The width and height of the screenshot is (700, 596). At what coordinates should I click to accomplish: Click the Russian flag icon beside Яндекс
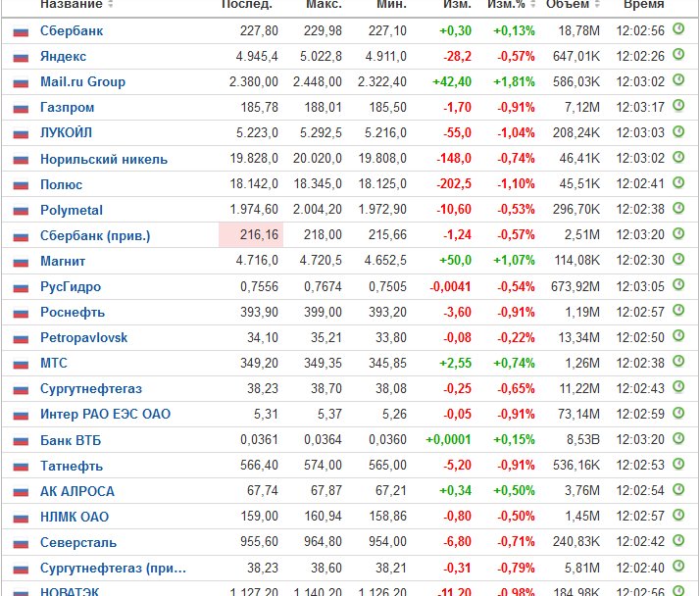tap(21, 58)
